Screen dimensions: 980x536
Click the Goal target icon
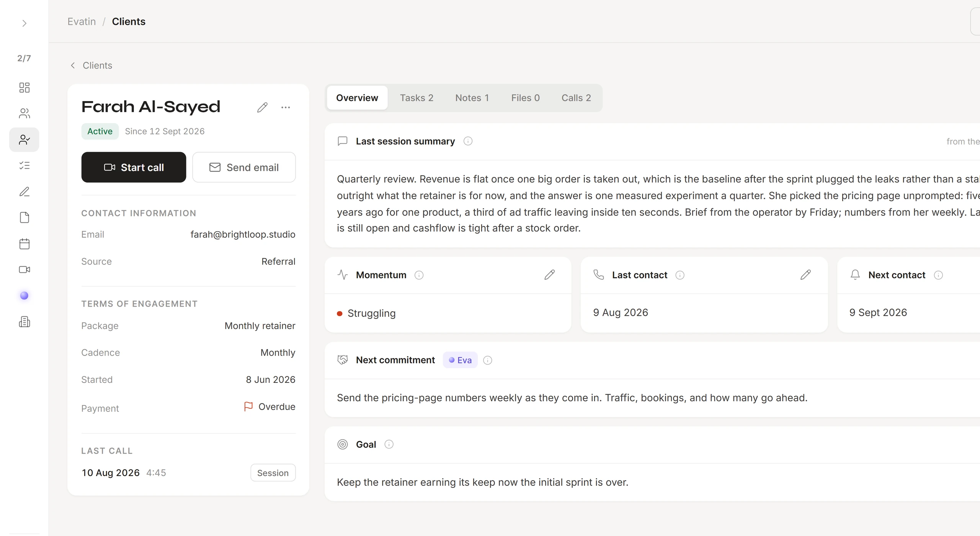(x=343, y=444)
